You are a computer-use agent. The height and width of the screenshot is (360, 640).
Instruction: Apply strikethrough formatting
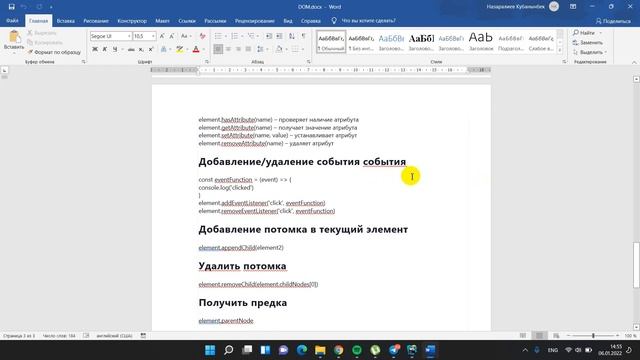(x=131, y=49)
